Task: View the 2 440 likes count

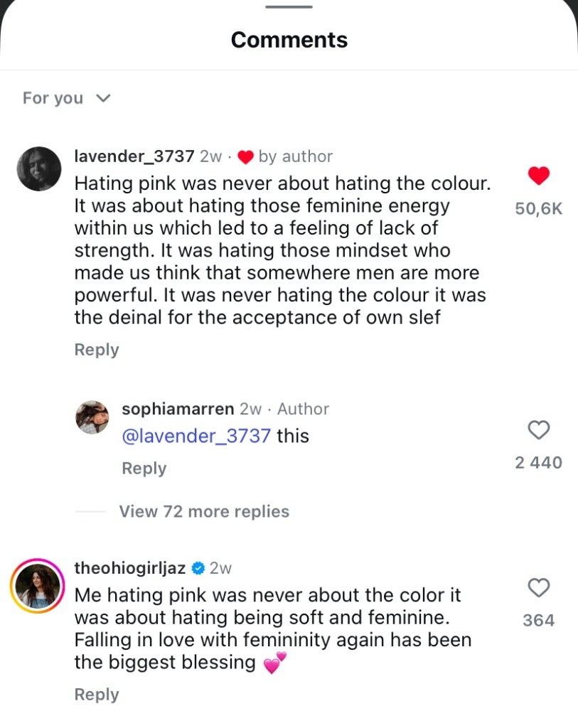Action: coord(538,463)
